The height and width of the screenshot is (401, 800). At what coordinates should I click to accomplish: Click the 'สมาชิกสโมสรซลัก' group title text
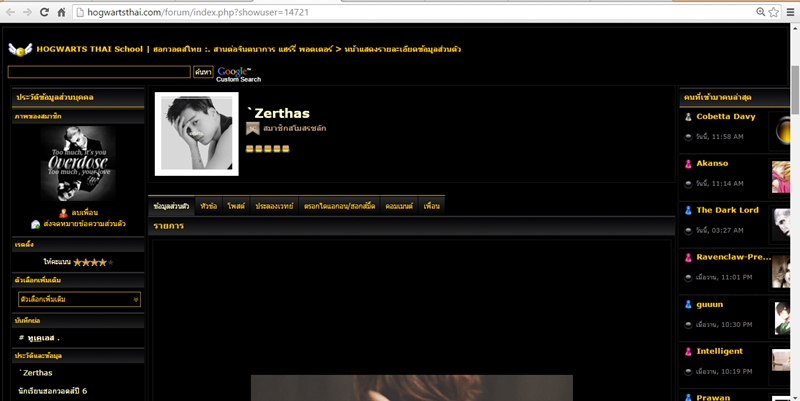click(x=294, y=129)
